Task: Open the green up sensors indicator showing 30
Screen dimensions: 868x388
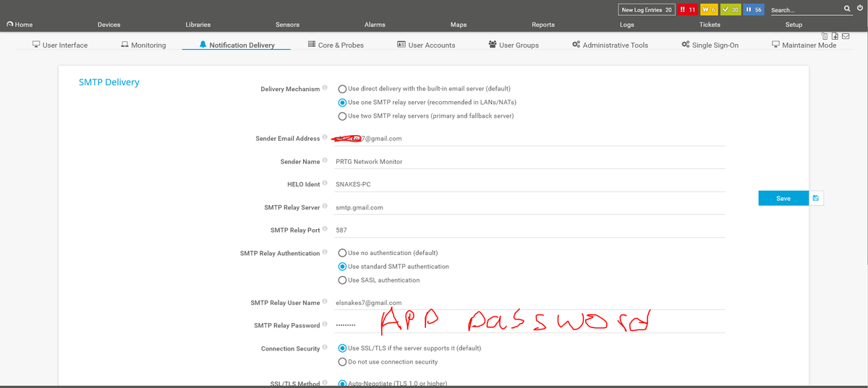Action: tap(731, 9)
